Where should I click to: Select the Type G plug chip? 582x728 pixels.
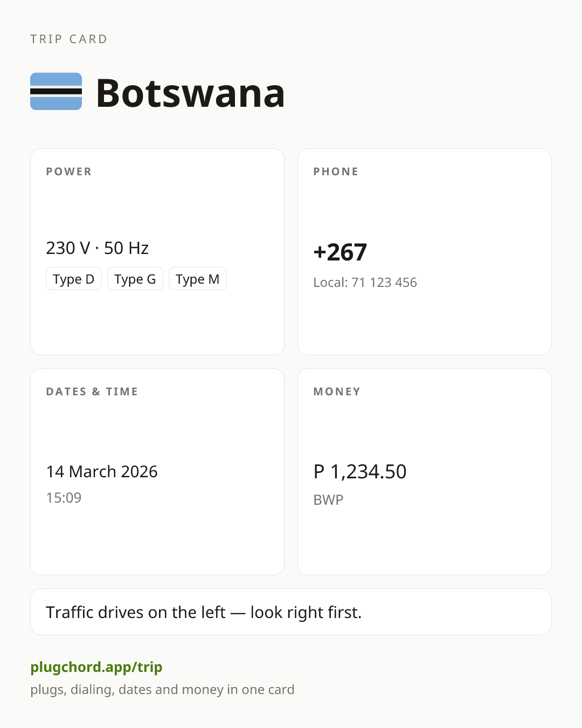point(135,279)
